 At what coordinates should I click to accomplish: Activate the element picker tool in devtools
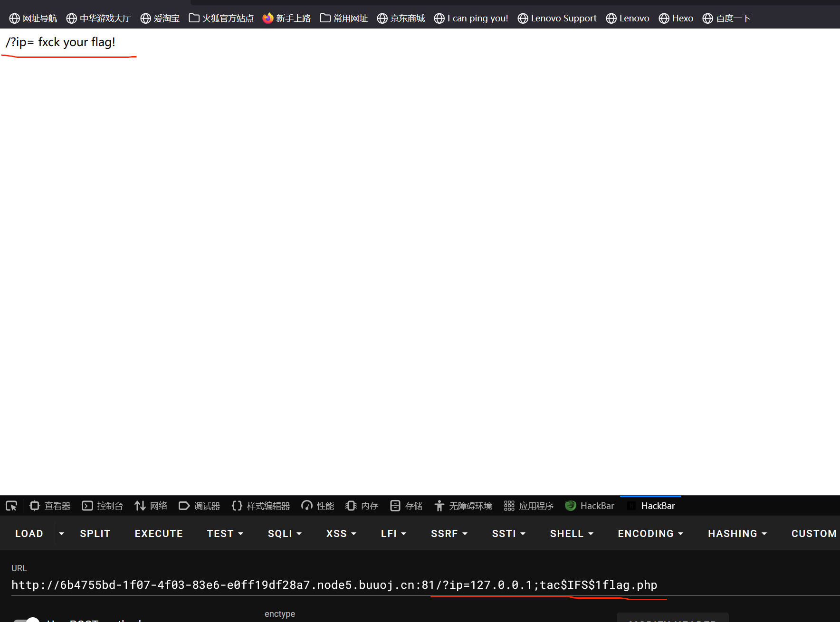click(x=11, y=506)
